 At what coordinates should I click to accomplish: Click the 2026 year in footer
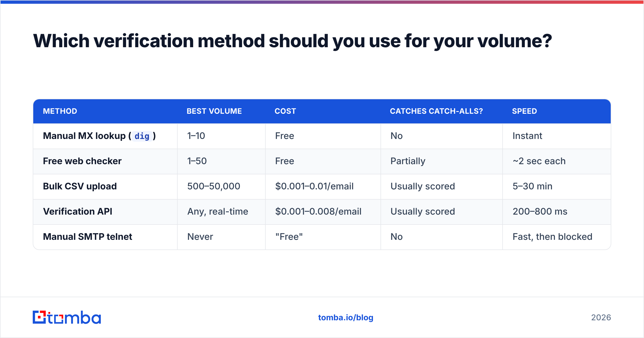tap(601, 318)
